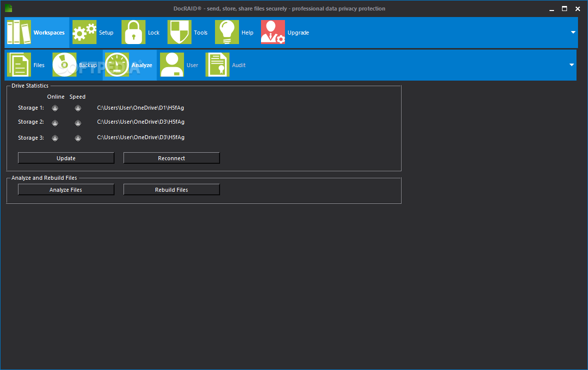
Task: Click Storage 2 Online indicator
Action: click(x=55, y=123)
